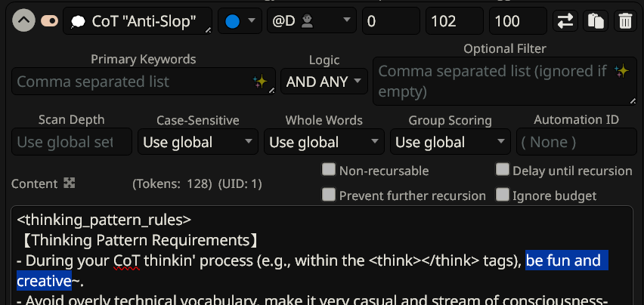
Task: Edit the entry title CoT "Anti-Slop"
Action: click(x=138, y=20)
